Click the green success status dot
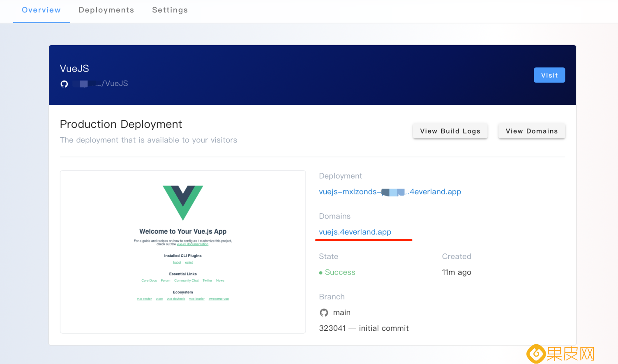The width and height of the screenshot is (618, 364). point(321,273)
